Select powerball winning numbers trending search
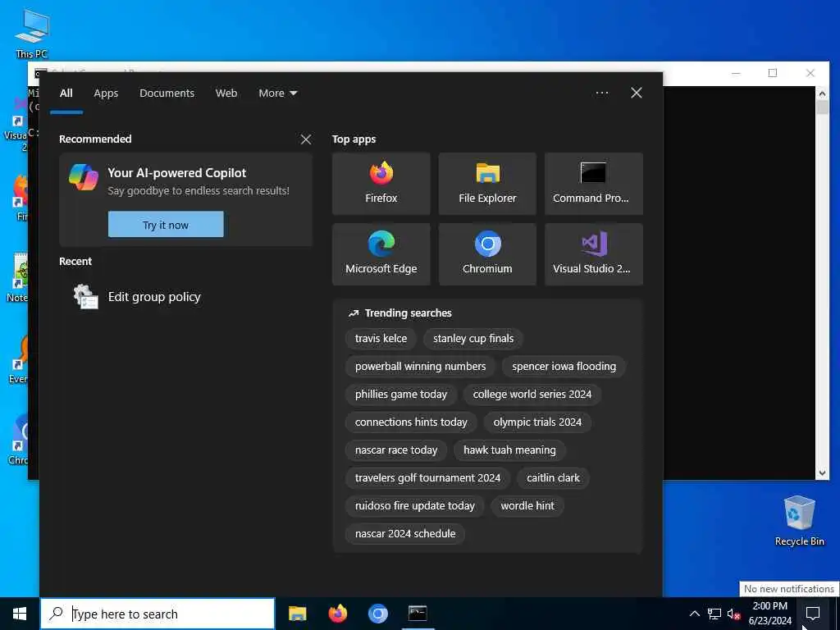The width and height of the screenshot is (840, 630). click(420, 367)
